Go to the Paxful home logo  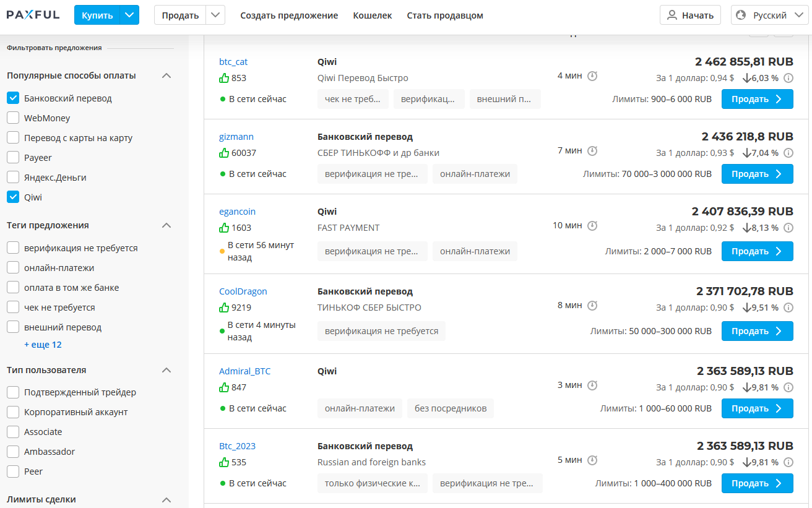click(33, 15)
